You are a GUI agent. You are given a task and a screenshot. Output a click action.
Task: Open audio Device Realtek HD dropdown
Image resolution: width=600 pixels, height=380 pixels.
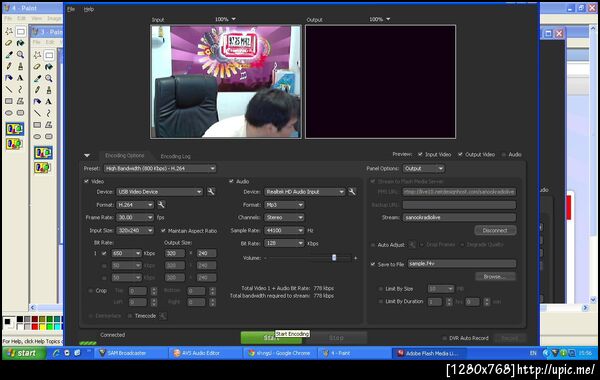coord(305,191)
